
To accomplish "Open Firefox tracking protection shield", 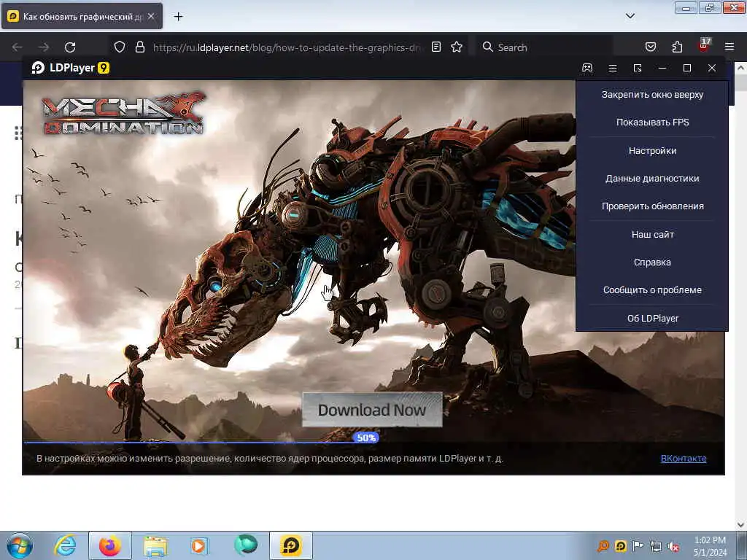I will tap(120, 47).
